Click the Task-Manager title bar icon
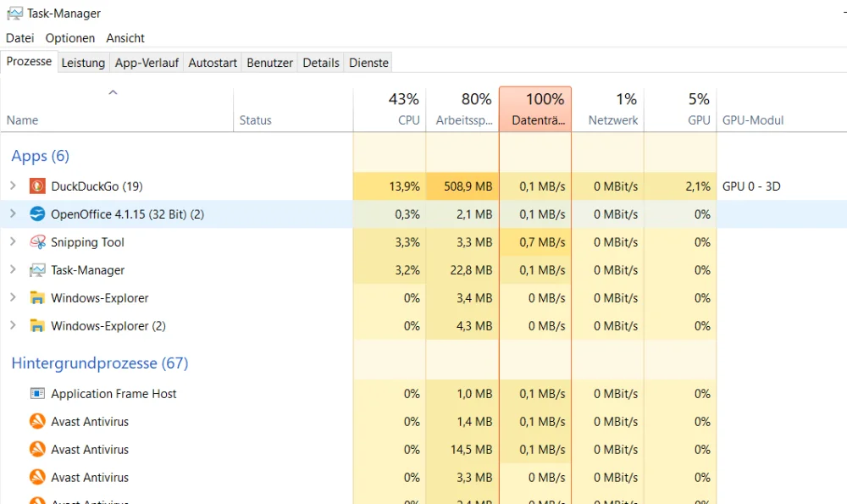This screenshot has width=847, height=504. pos(14,13)
